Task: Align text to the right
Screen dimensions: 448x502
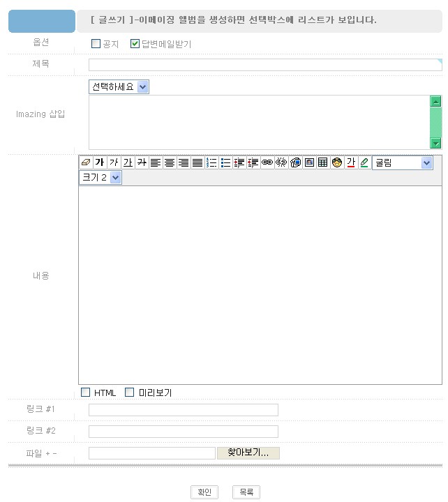Action: coord(184,162)
